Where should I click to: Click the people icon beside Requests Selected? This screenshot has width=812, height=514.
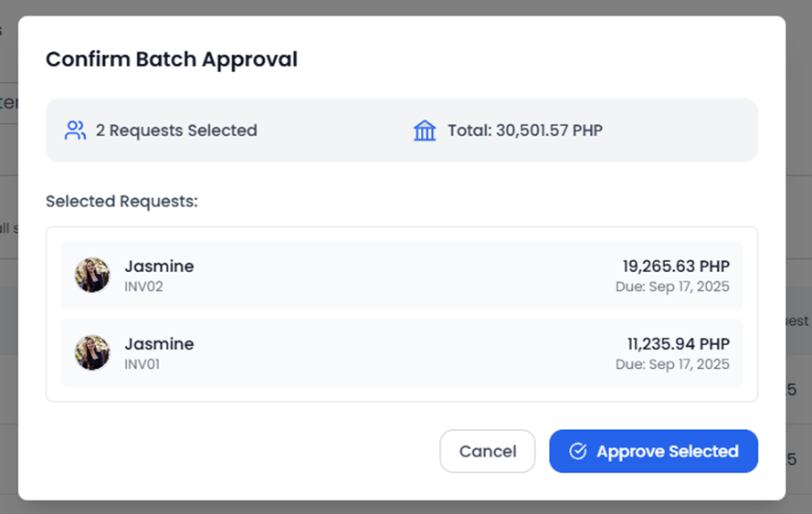75,131
